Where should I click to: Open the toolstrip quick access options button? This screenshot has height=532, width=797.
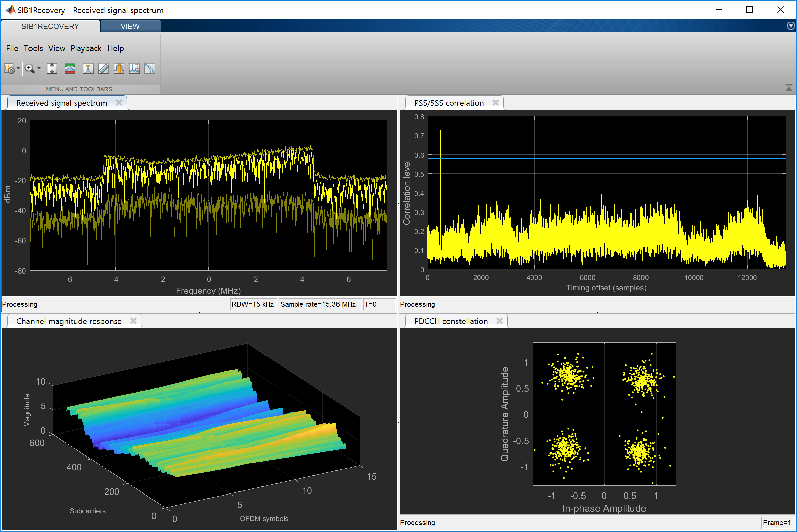(791, 26)
